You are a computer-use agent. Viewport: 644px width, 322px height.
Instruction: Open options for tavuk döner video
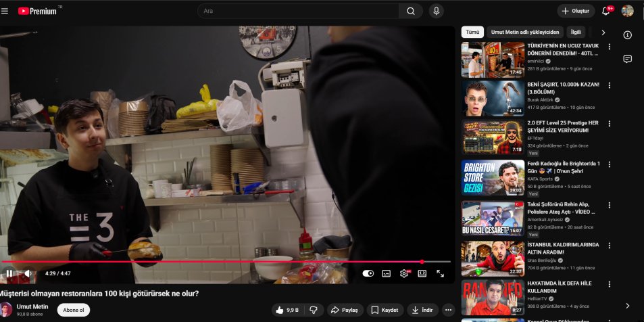pos(610,47)
